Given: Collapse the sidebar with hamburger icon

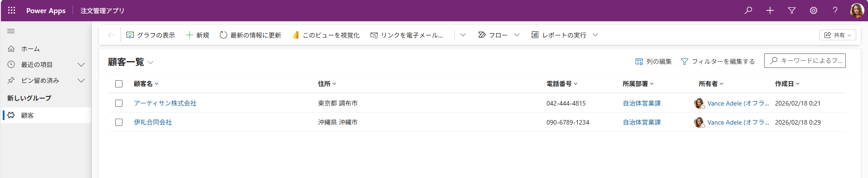Looking at the screenshot, I should pyautogui.click(x=11, y=31).
